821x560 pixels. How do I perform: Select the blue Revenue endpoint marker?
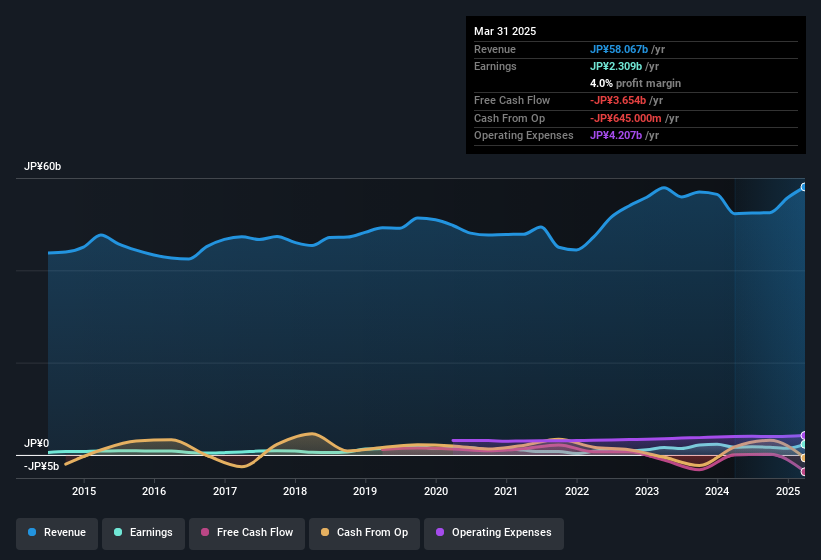tap(804, 187)
